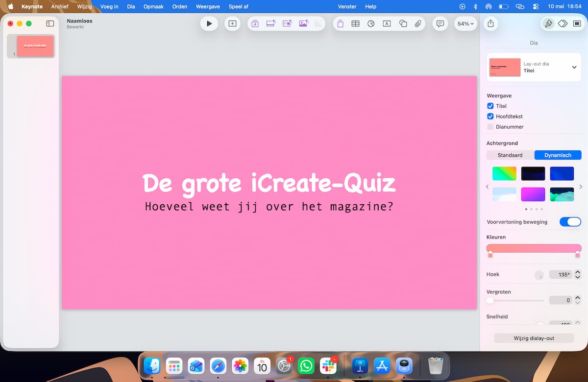Viewport: 588px width, 382px height.
Task: Click the document title Naamloos
Action: click(x=79, y=21)
